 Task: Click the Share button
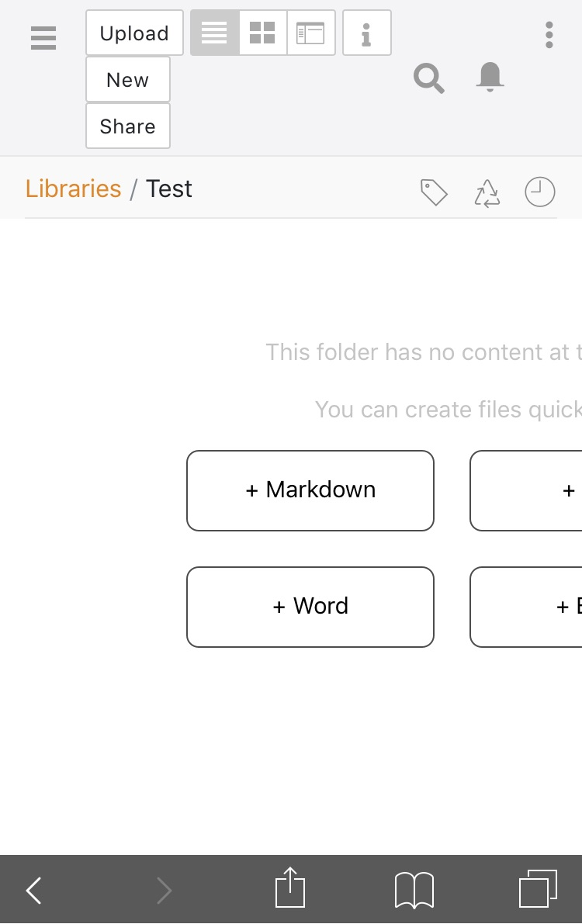(127, 126)
